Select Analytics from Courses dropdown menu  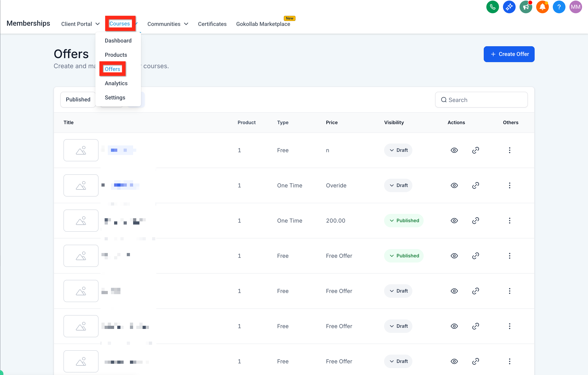pyautogui.click(x=116, y=83)
